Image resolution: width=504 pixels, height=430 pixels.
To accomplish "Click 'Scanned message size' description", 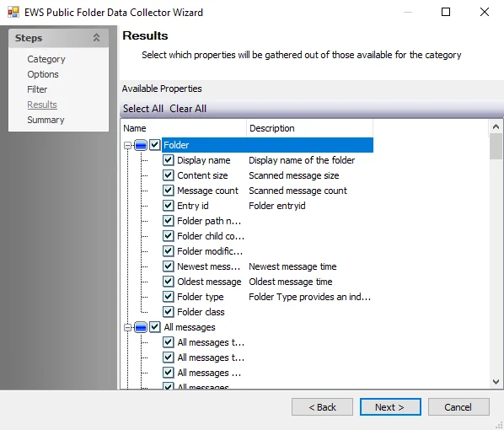I will (x=294, y=175).
